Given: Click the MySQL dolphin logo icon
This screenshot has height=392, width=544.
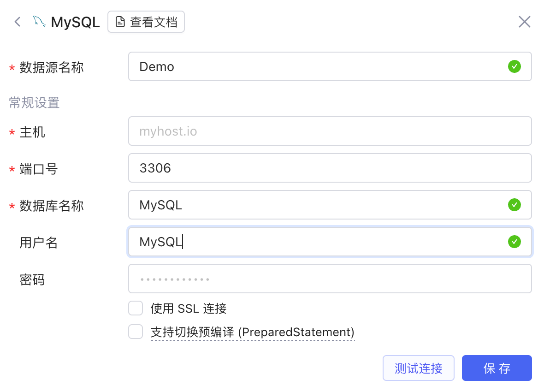Looking at the screenshot, I should point(39,22).
